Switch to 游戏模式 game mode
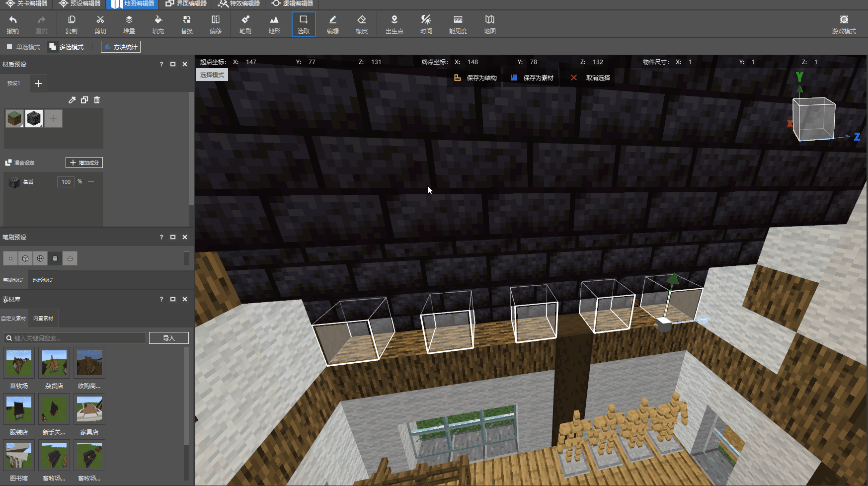The image size is (868, 486). [x=844, y=24]
